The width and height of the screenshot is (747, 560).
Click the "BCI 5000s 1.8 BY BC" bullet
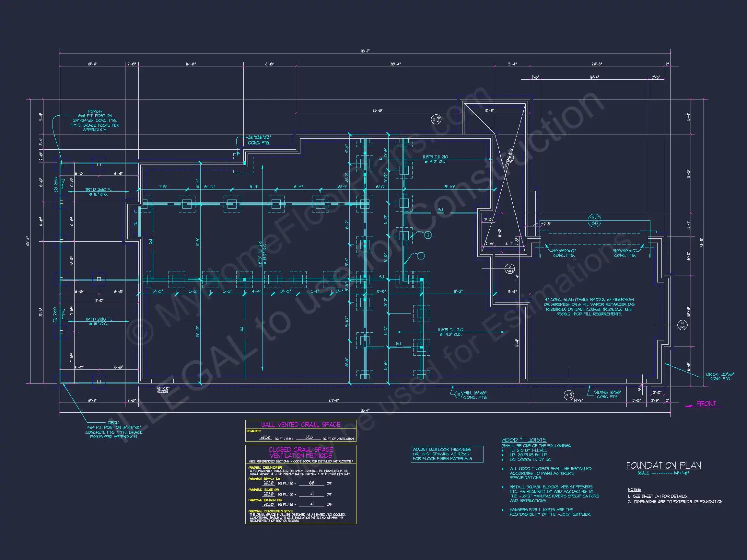point(530,459)
